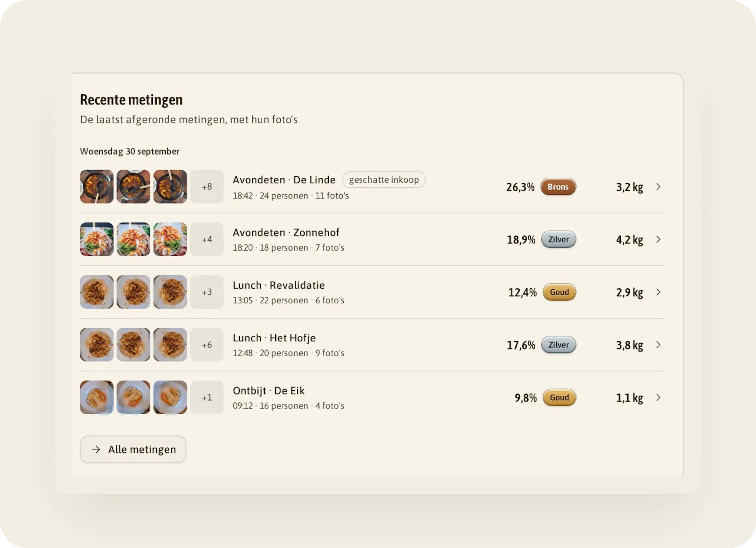Image resolution: width=756 pixels, height=548 pixels.
Task: Open the Lunch Revalidatie chevron arrow
Action: [x=658, y=292]
